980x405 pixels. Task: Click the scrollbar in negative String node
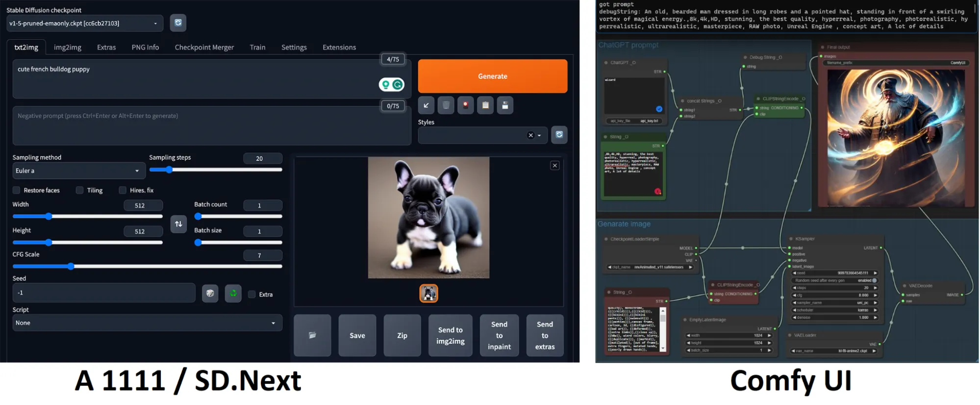point(663,329)
